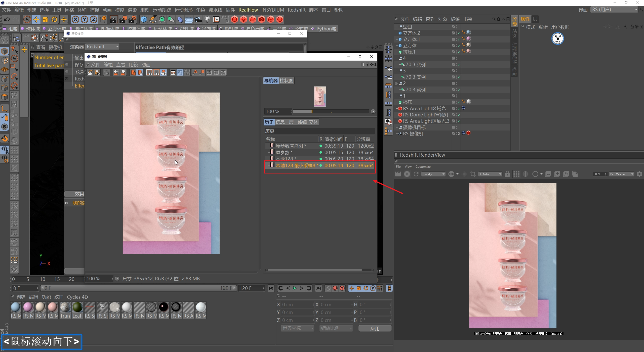Viewport: 644px width, 352px height.
Task: Toggle the enable checkmark for 挤压.1
Action: pyautogui.click(x=459, y=52)
